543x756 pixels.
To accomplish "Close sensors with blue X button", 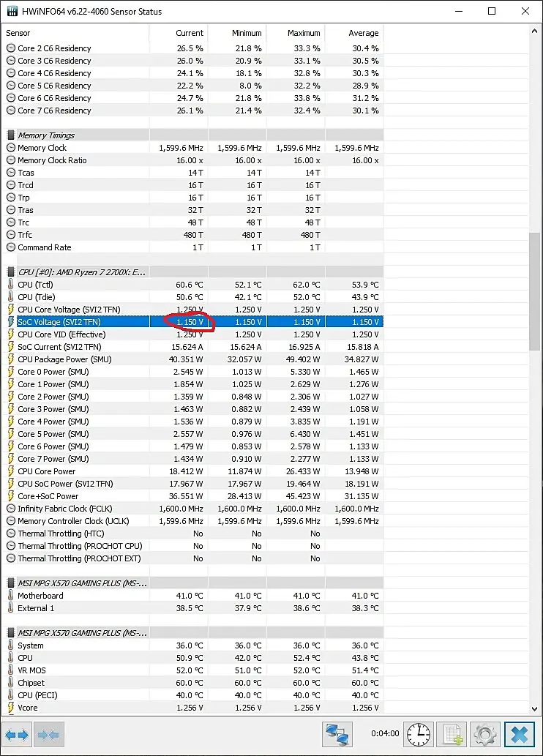I will tap(520, 735).
